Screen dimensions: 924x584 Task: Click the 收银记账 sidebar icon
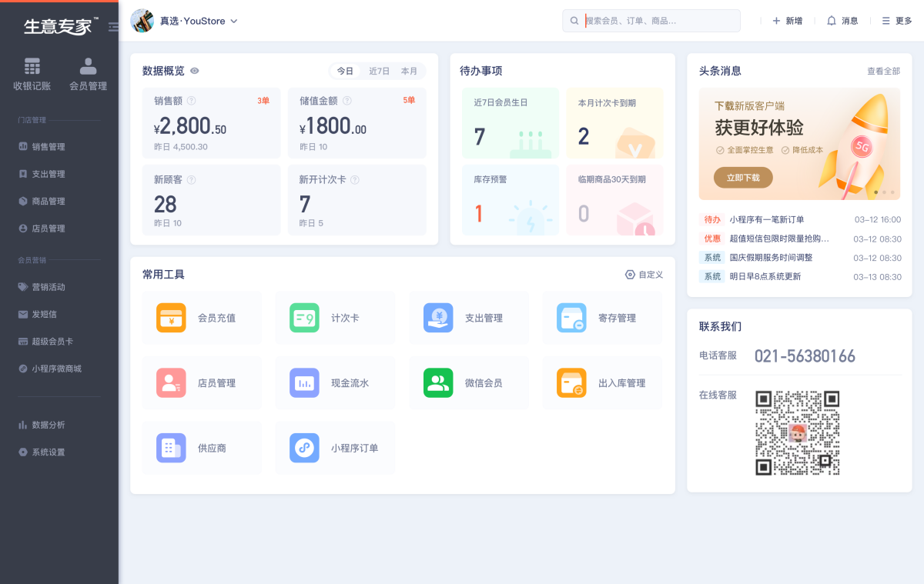pos(32,67)
